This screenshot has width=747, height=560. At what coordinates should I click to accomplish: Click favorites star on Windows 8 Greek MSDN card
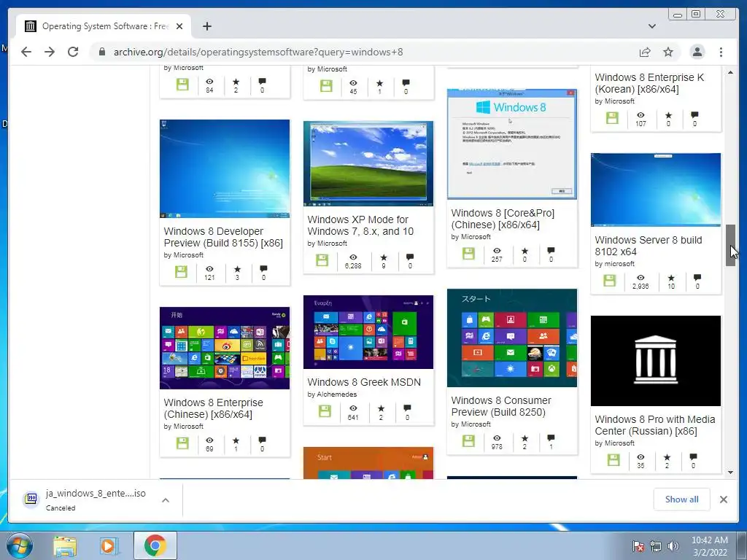coord(381,408)
